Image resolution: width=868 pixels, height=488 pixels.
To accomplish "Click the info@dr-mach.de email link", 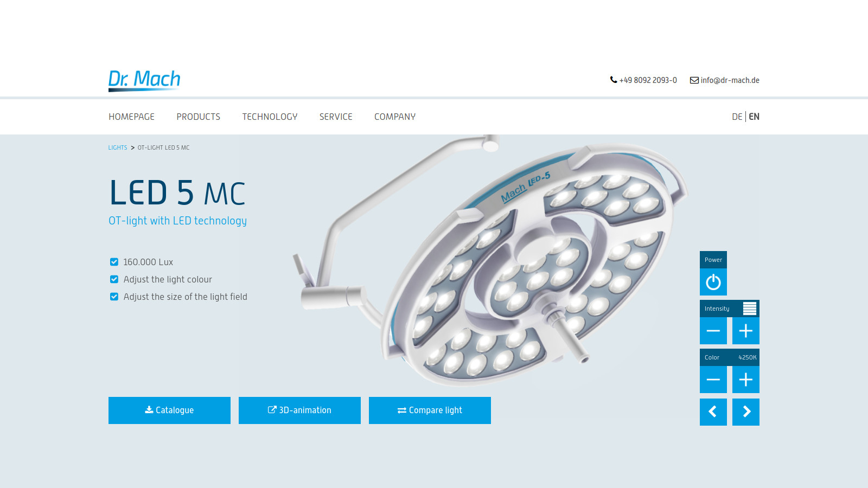I will point(725,80).
